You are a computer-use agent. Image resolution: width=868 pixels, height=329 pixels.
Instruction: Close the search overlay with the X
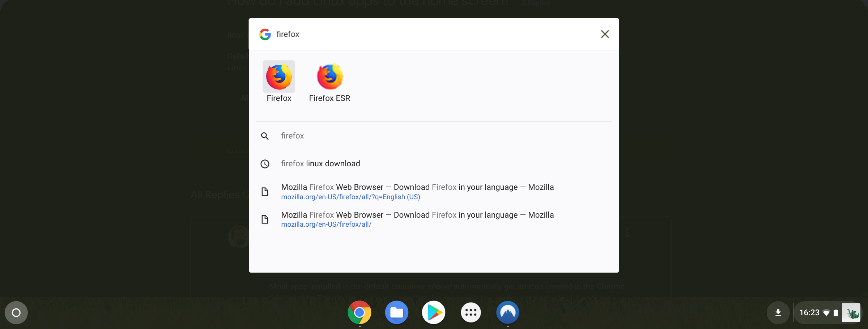click(x=605, y=34)
